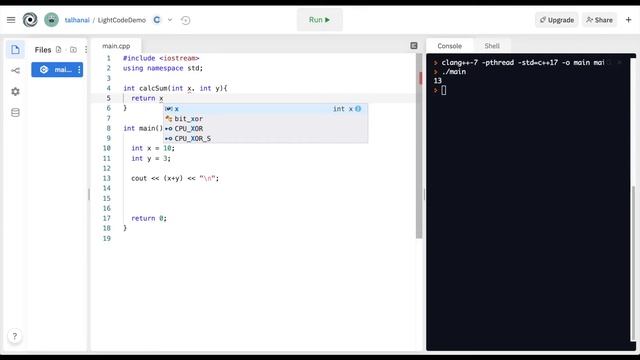Show info for x suggestion
The width and height of the screenshot is (640, 360).
coord(358,109)
